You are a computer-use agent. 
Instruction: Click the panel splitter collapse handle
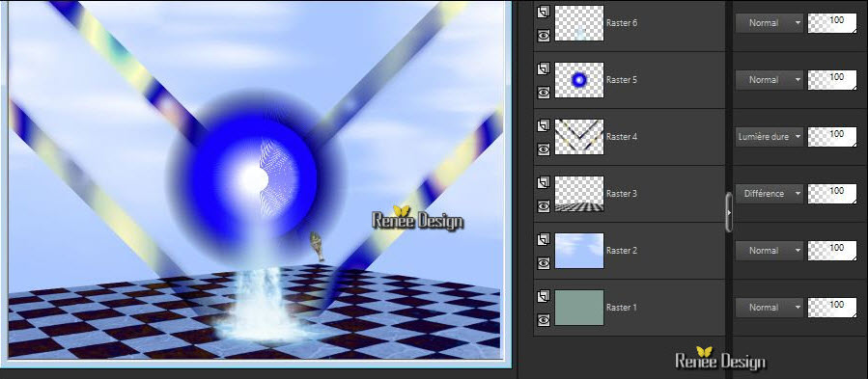729,212
